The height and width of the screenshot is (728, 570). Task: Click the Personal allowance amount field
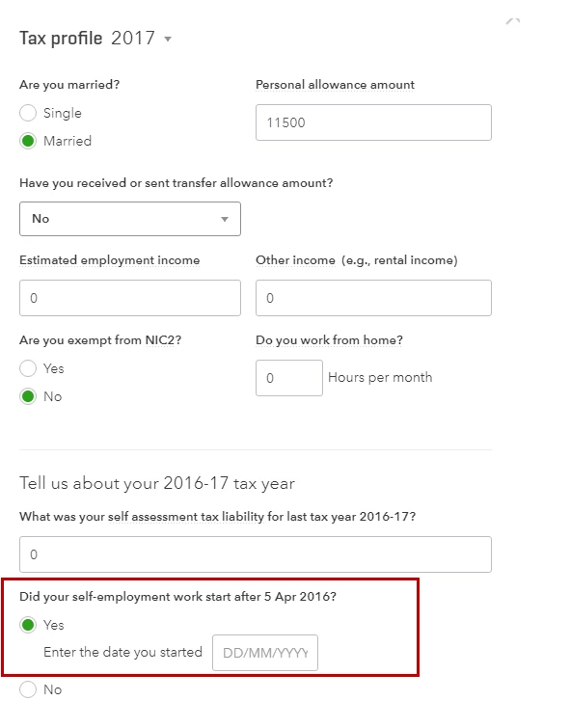pyautogui.click(x=373, y=122)
